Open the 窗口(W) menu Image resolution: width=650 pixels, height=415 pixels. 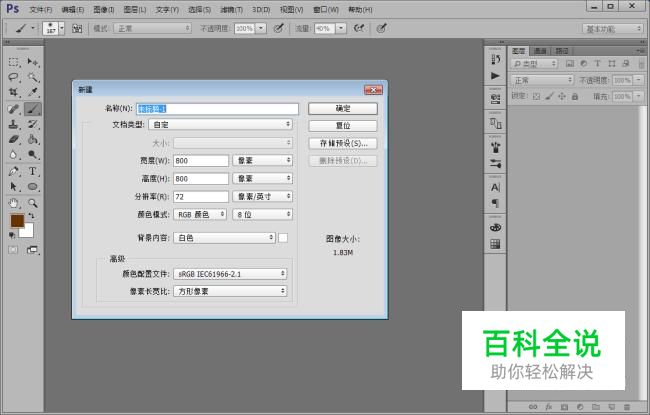326,9
